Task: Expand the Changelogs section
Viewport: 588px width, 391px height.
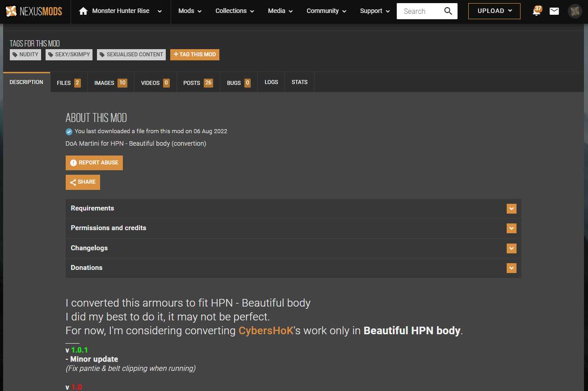Action: 511,248
